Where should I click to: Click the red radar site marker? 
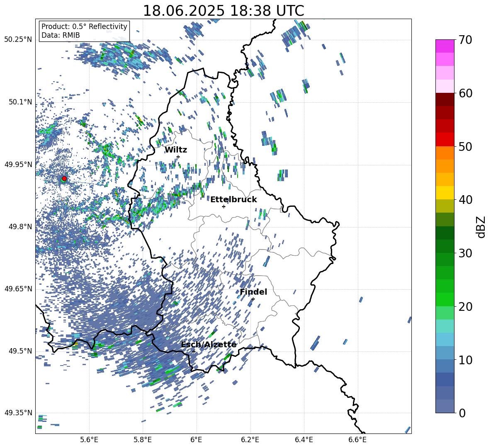[64, 179]
